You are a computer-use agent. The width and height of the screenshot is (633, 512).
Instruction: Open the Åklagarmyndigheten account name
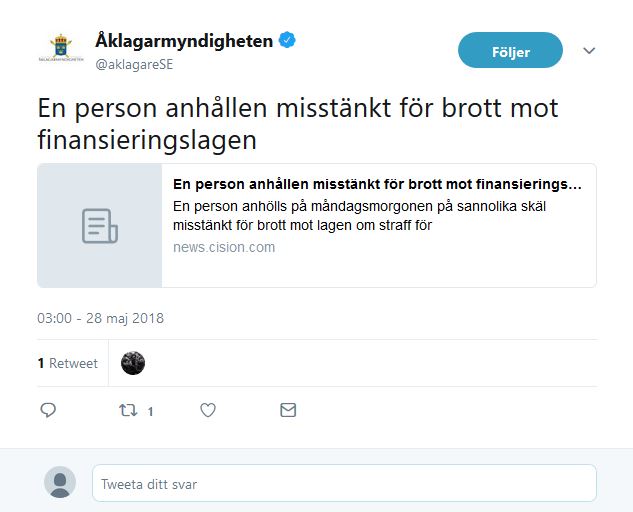[x=184, y=41]
